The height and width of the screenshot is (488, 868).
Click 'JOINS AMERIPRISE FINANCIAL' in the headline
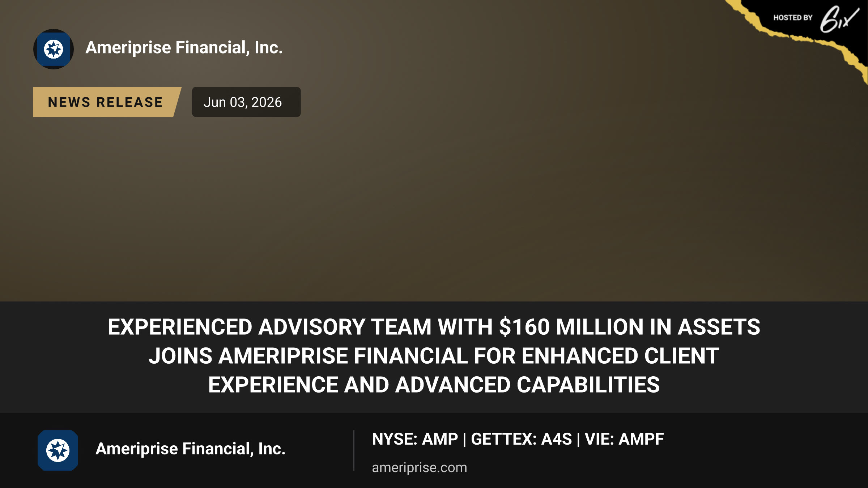(x=308, y=356)
